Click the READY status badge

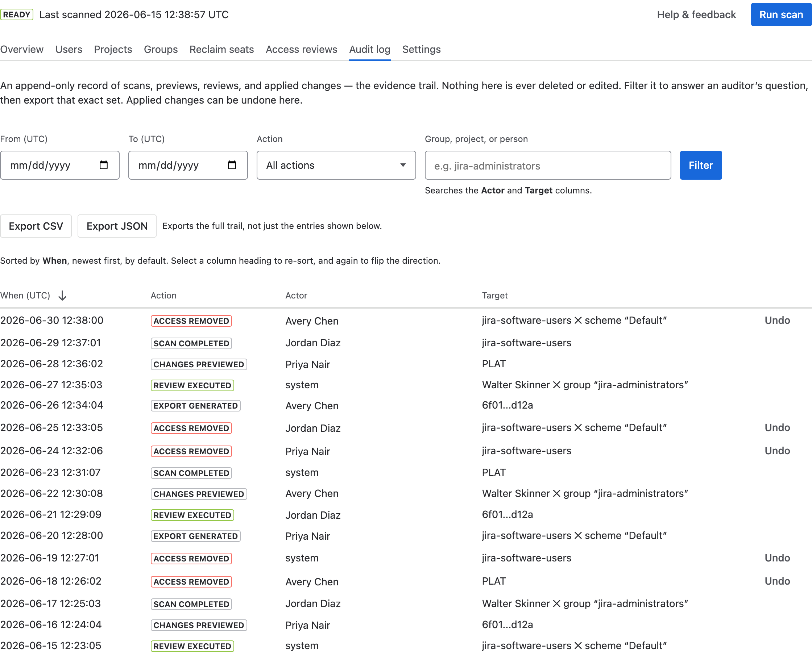click(x=17, y=15)
